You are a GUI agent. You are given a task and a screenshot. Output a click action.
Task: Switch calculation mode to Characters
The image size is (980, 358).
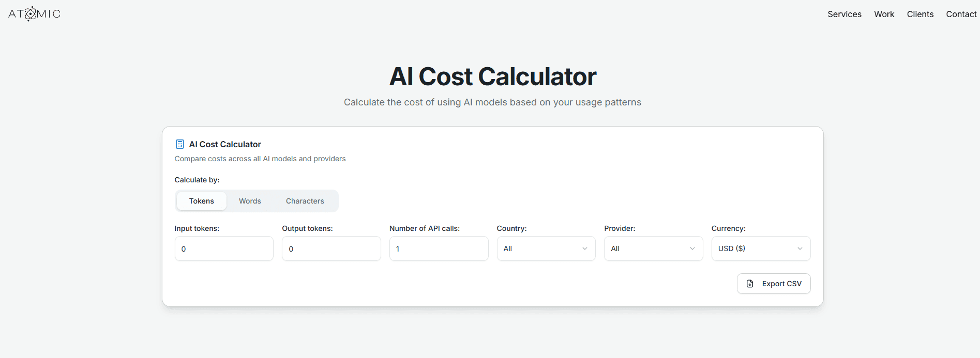pyautogui.click(x=305, y=201)
